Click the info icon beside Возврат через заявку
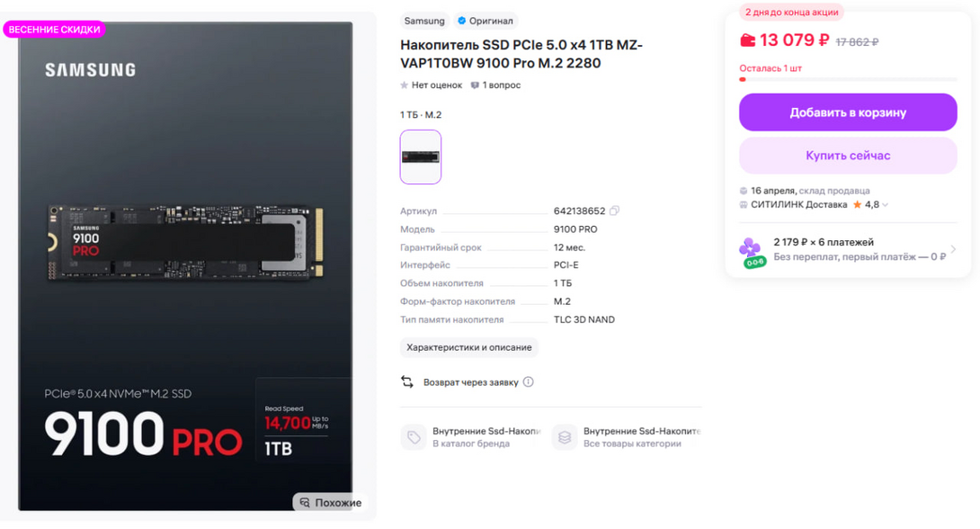The height and width of the screenshot is (529, 980). click(x=529, y=382)
